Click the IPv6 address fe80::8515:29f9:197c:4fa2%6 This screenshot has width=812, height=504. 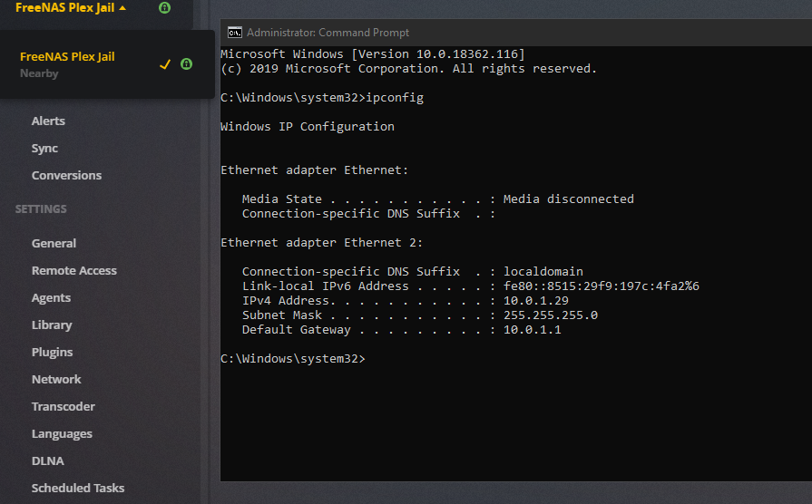point(602,286)
